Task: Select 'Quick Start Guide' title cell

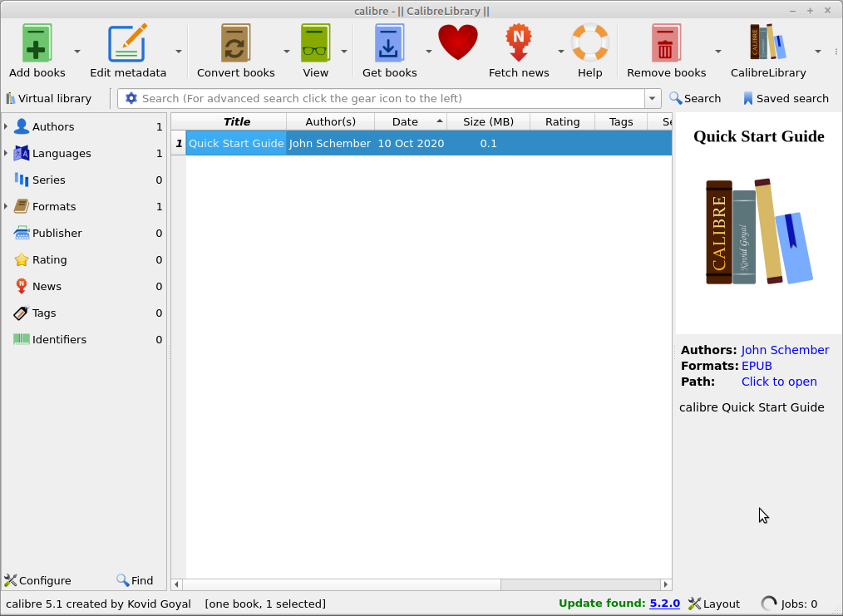Action: click(236, 144)
